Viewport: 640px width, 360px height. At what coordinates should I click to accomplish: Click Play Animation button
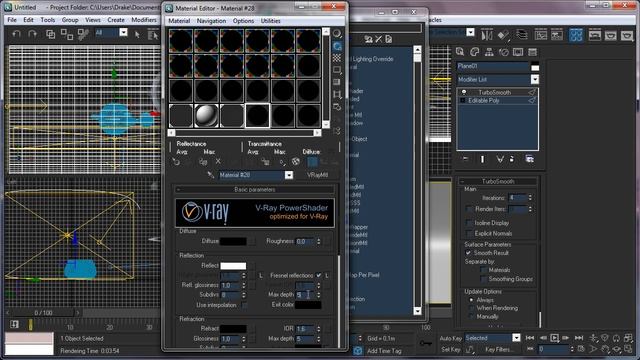[x=554, y=338]
